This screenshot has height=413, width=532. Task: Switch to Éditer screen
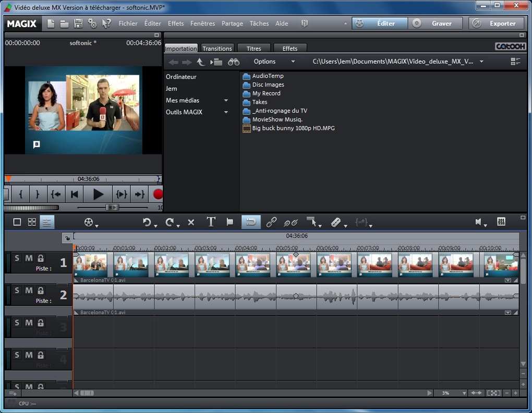380,23
